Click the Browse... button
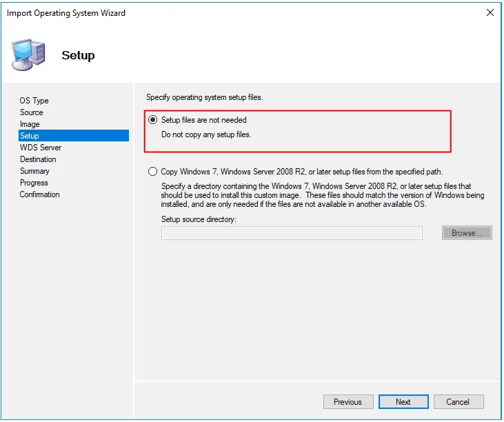504x422 pixels. (x=467, y=233)
